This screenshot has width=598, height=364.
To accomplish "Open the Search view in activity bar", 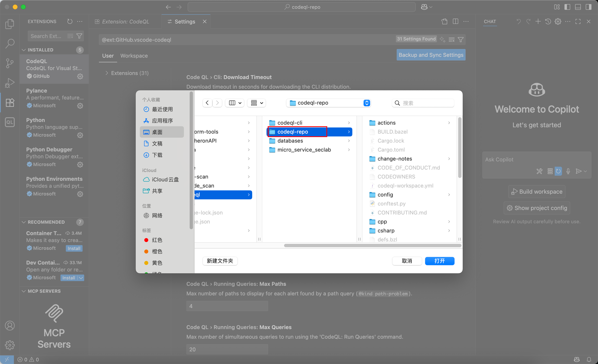I will [x=10, y=44].
